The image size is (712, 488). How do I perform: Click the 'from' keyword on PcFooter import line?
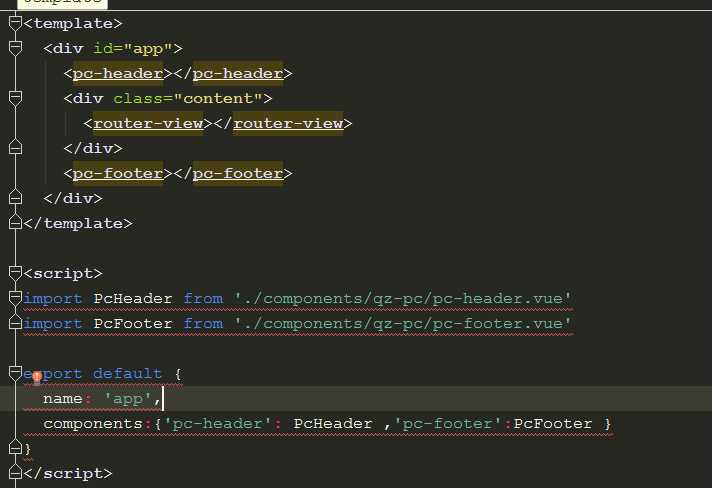[203, 323]
